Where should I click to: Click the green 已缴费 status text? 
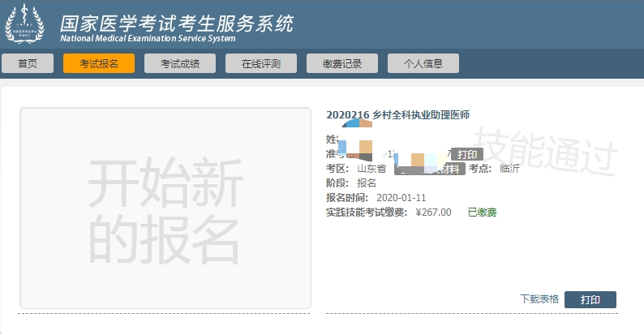point(482,212)
